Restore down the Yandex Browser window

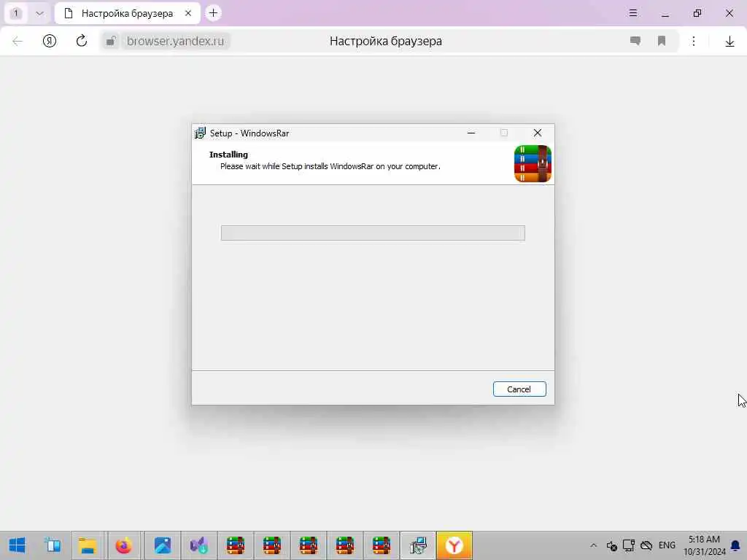point(697,13)
